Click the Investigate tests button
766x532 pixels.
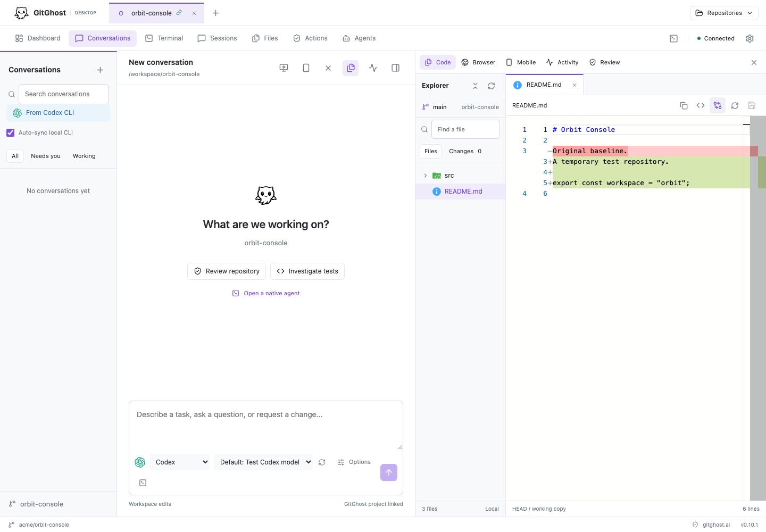307,271
